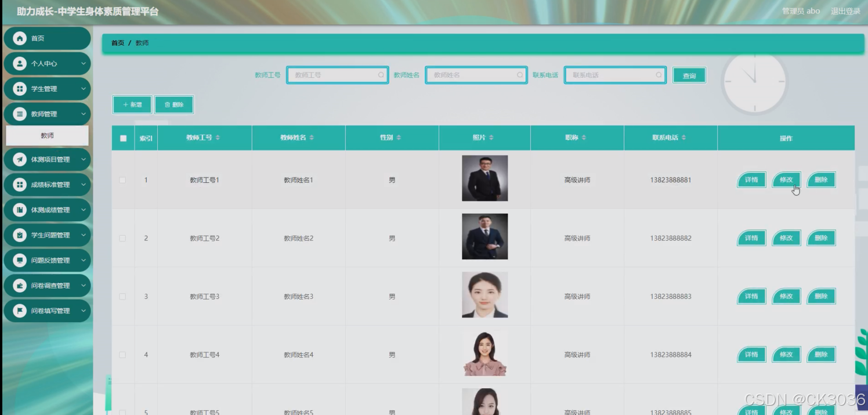Click 首页 in the breadcrumb
Image resolution: width=868 pixels, height=415 pixels.
(118, 43)
